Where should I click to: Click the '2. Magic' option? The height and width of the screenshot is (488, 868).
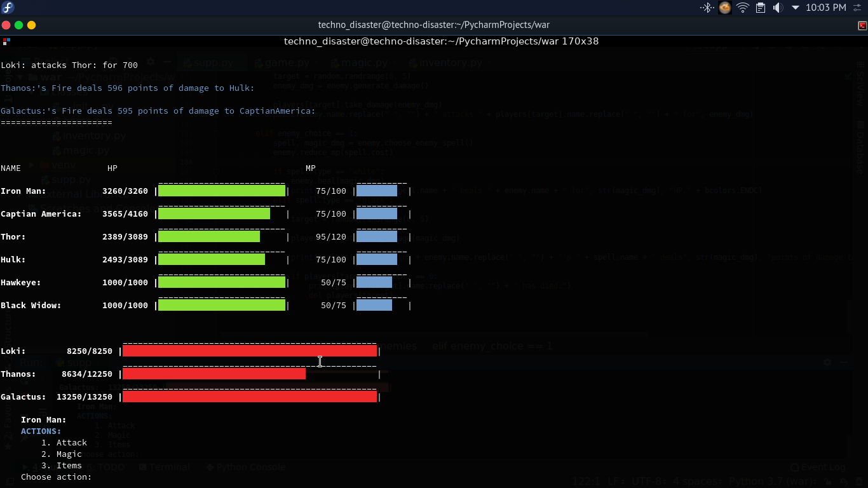pyautogui.click(x=62, y=454)
